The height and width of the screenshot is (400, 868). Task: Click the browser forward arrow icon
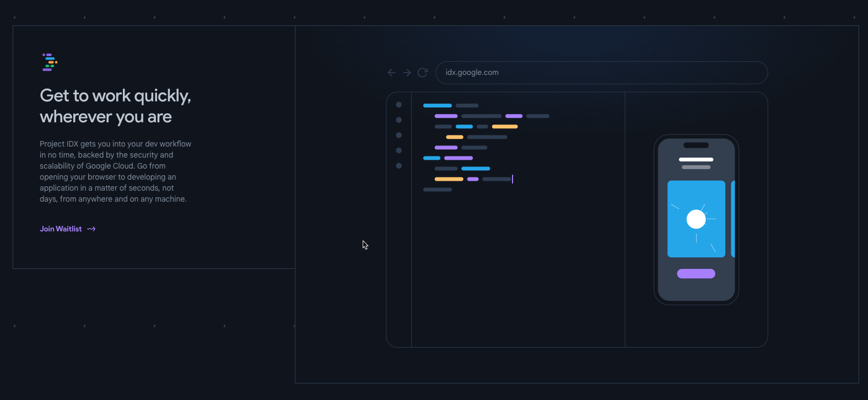(x=407, y=73)
